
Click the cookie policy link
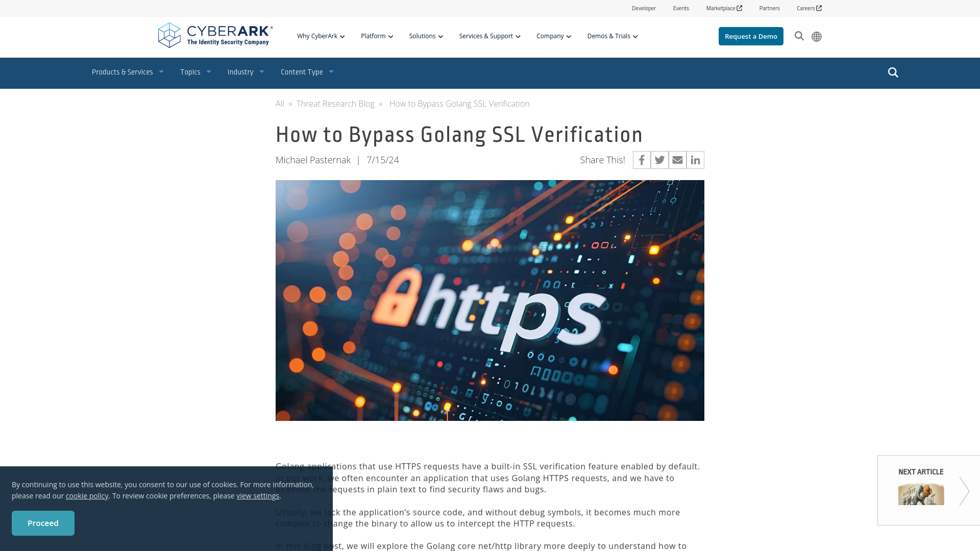[87, 496]
